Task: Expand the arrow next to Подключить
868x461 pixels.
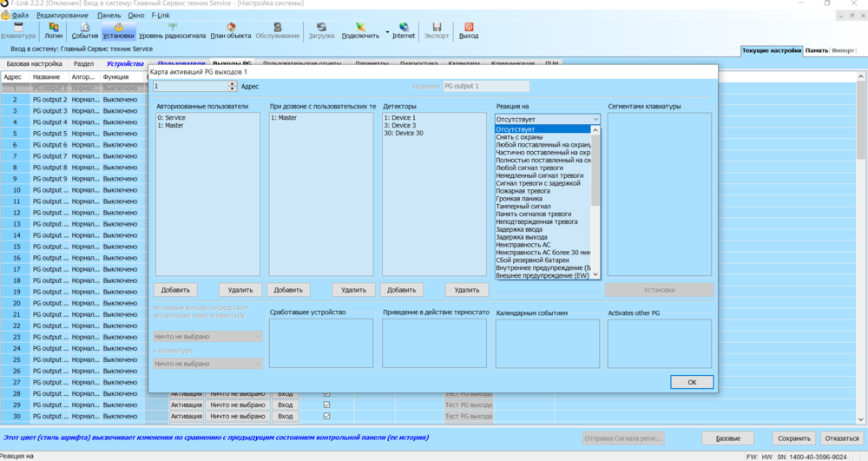Action: [x=387, y=31]
